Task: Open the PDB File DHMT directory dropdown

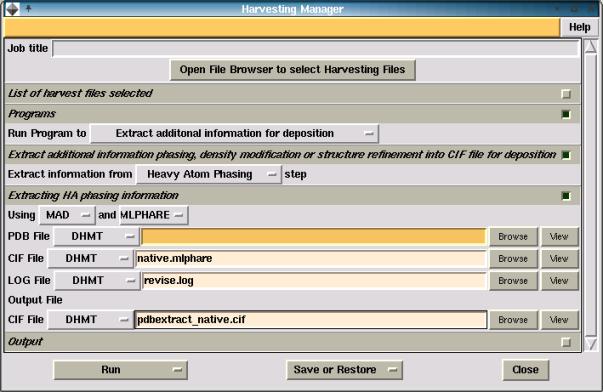Action: click(97, 236)
